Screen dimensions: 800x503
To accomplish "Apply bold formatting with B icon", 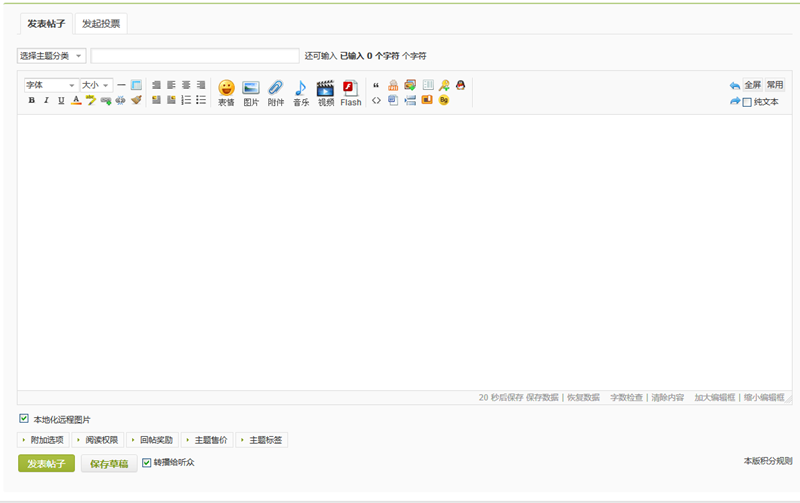I will pos(32,101).
